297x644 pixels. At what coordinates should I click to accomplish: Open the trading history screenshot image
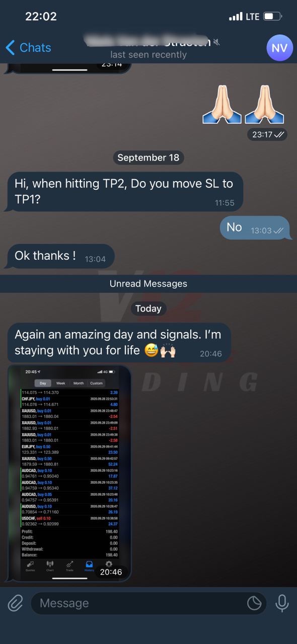(x=69, y=473)
